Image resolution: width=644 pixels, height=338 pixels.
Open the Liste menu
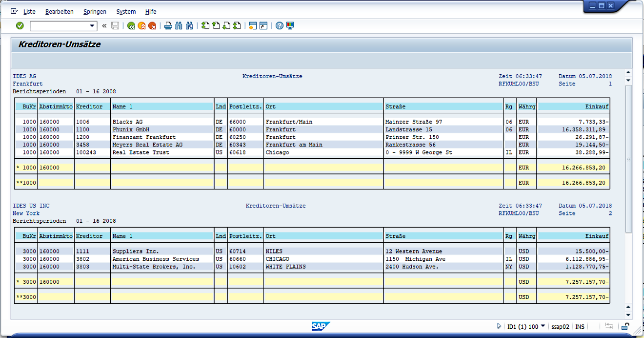(x=29, y=12)
